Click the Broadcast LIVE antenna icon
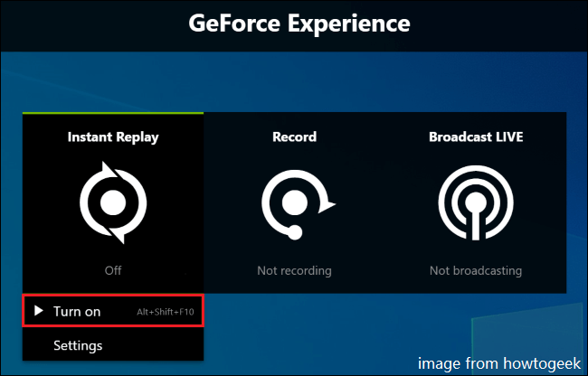 click(476, 202)
